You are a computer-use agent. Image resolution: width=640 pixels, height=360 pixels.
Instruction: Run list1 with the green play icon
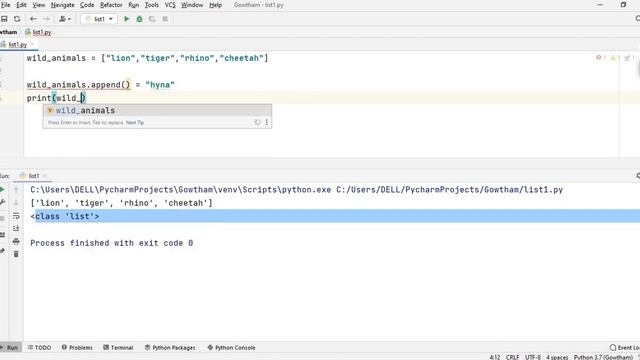coord(127,19)
